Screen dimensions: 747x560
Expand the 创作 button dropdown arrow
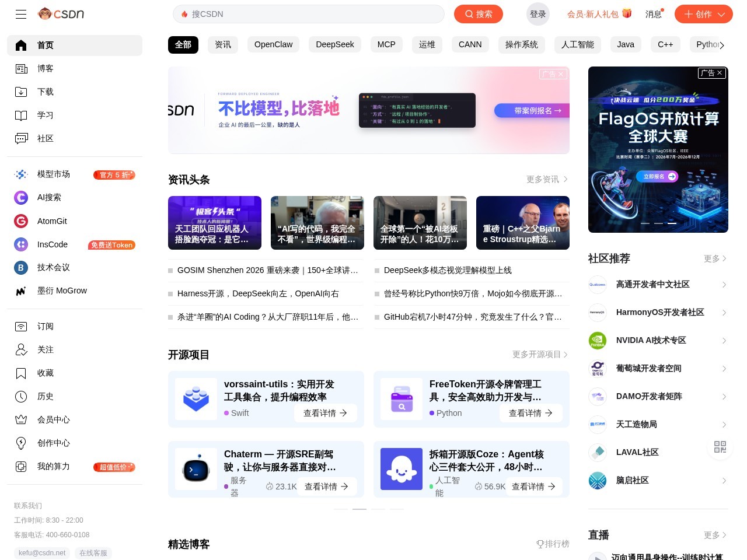pos(721,14)
